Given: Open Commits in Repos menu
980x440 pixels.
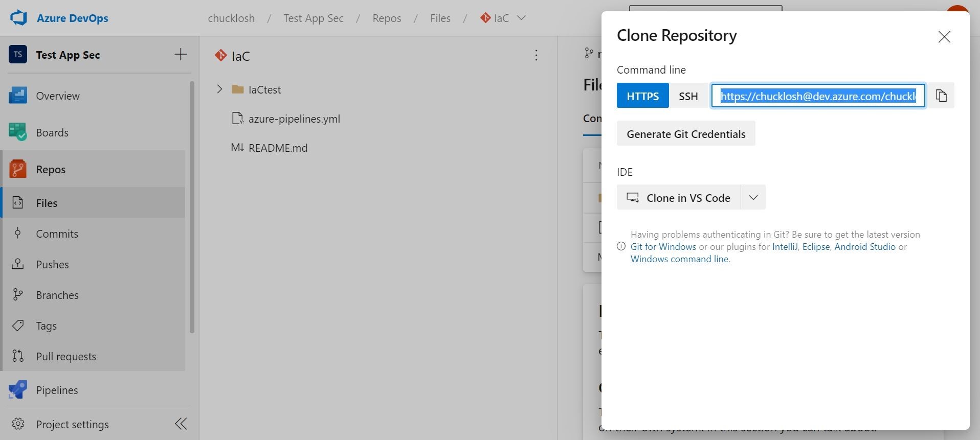Looking at the screenshot, I should 57,234.
